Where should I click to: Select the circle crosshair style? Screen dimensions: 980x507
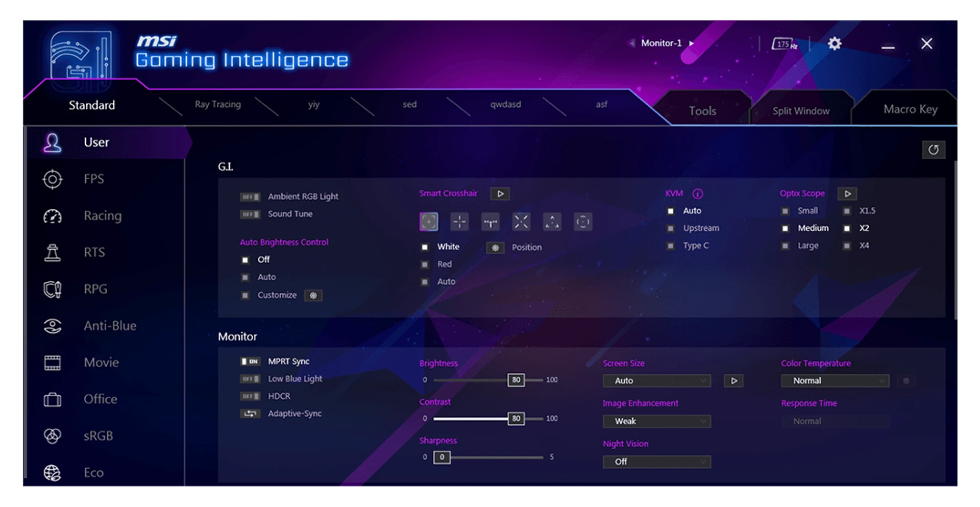583,222
